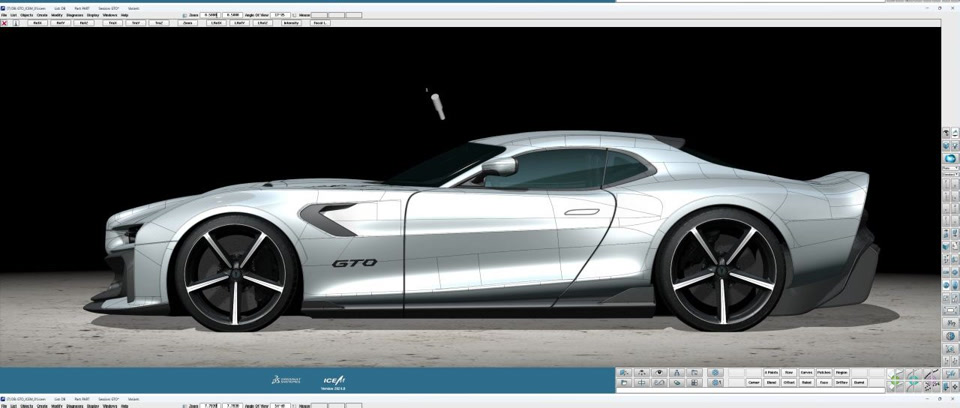Open the Display menu

(x=93, y=15)
